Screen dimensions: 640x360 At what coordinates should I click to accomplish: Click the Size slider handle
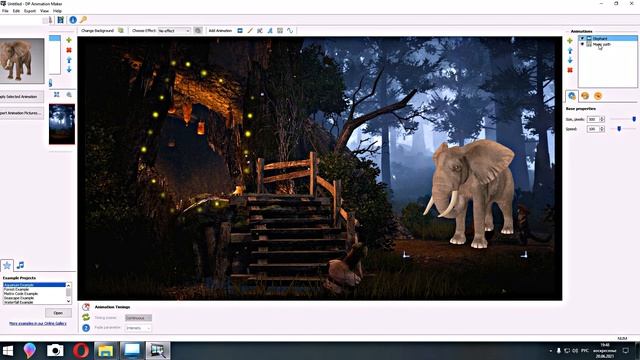coord(634,119)
